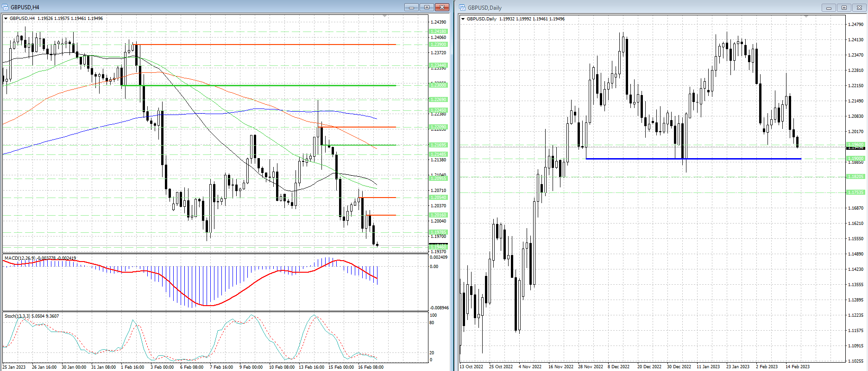Select the 1.19000 green label in Daily chart
Image resolution: width=868 pixels, height=371 pixels.
coord(855,159)
